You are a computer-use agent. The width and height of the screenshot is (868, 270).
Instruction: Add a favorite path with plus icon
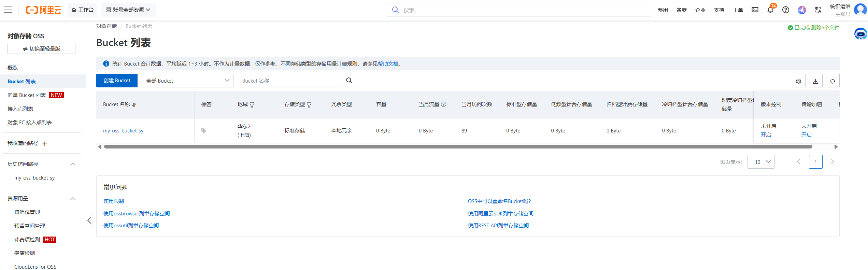(x=45, y=144)
